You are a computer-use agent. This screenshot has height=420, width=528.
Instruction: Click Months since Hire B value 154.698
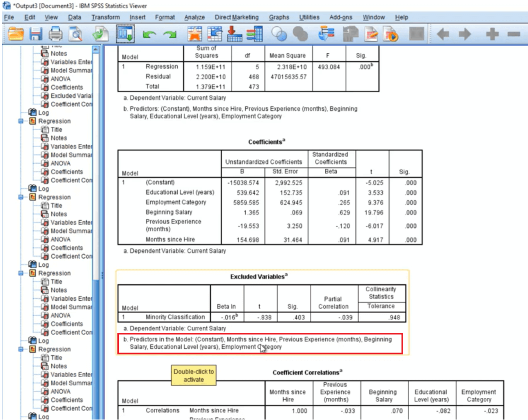pyautogui.click(x=247, y=240)
